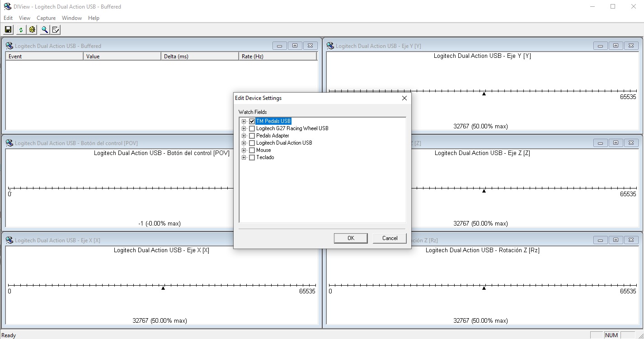
Task: Expand the Logitech Dual Action USB tree node
Action: click(x=244, y=143)
